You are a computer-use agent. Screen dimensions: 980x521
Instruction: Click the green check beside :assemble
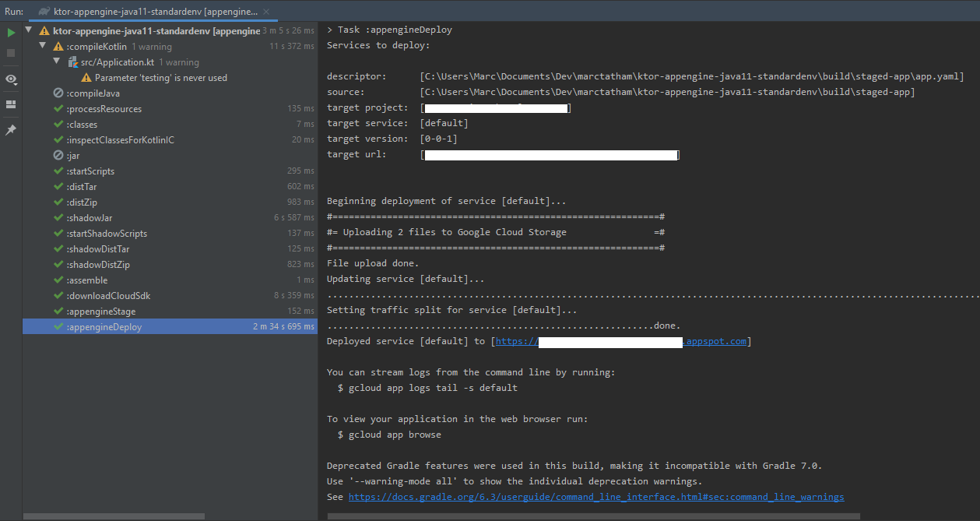pyautogui.click(x=58, y=280)
